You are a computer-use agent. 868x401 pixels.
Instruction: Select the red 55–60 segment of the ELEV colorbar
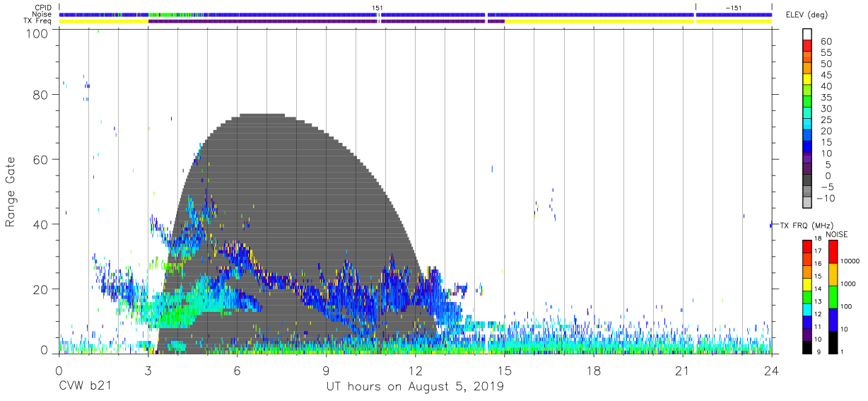pyautogui.click(x=807, y=46)
